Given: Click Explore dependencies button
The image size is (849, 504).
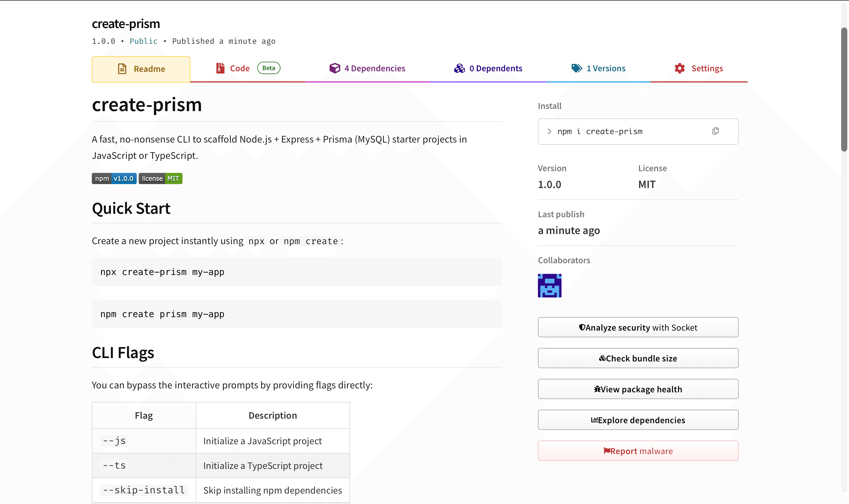Looking at the screenshot, I should 638,420.
